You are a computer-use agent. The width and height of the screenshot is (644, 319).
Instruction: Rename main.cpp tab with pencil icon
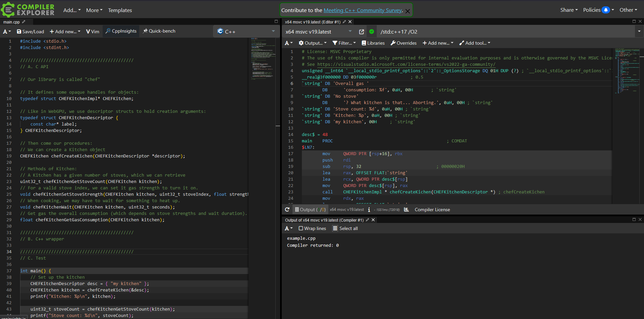point(23,22)
